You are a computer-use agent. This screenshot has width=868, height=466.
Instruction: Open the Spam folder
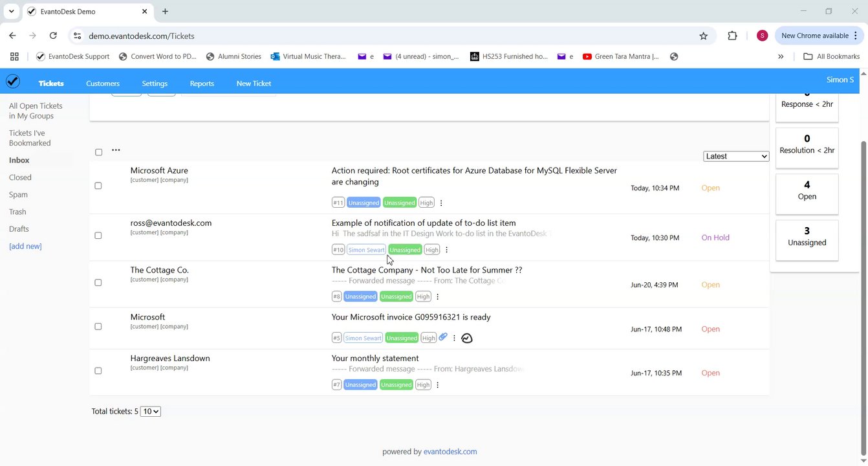[x=18, y=195]
